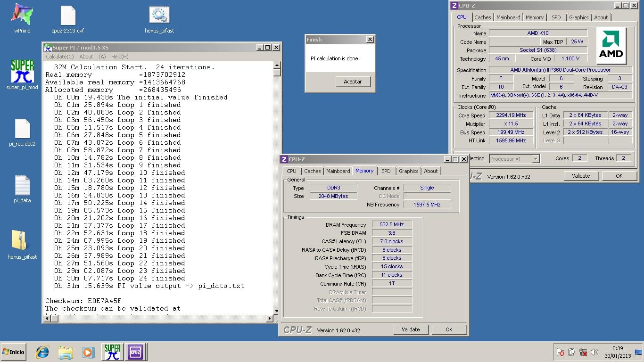Image resolution: width=644 pixels, height=362 pixels.
Task: Click Super PI vertical scrollbar down arrow
Action: pyautogui.click(x=277, y=311)
